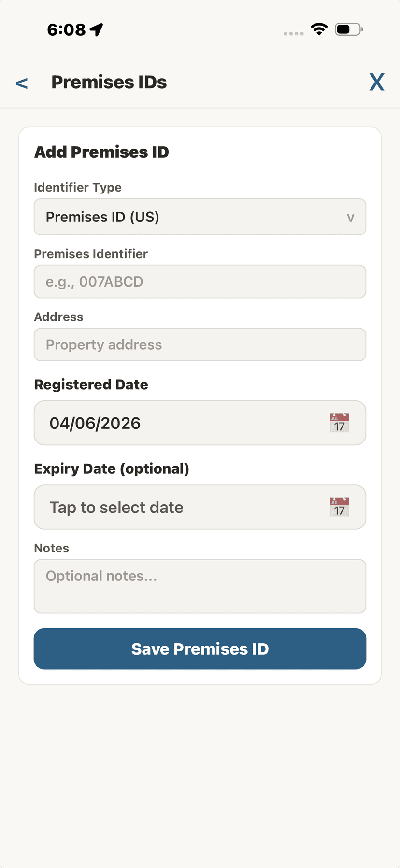Tap the back chevron to go back
This screenshot has width=400, height=868.
(22, 83)
